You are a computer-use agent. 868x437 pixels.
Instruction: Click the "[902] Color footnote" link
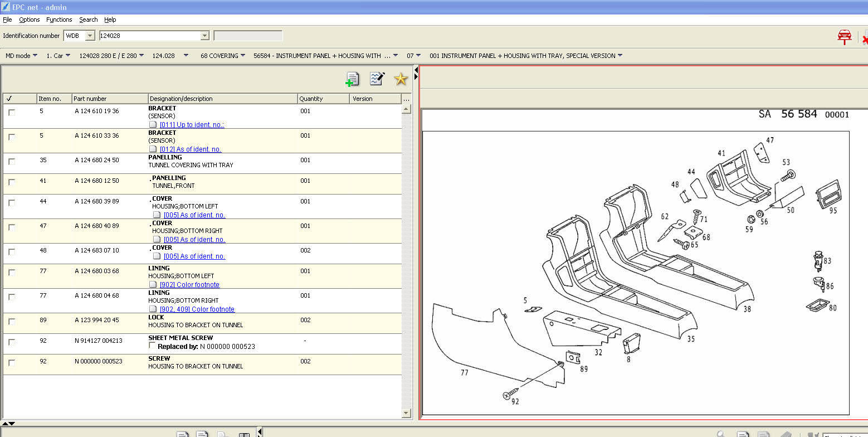click(189, 285)
